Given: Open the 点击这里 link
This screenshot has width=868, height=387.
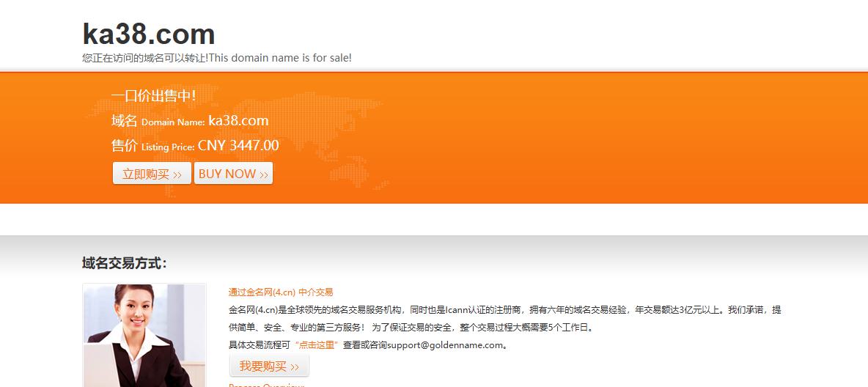Looking at the screenshot, I should click(316, 345).
